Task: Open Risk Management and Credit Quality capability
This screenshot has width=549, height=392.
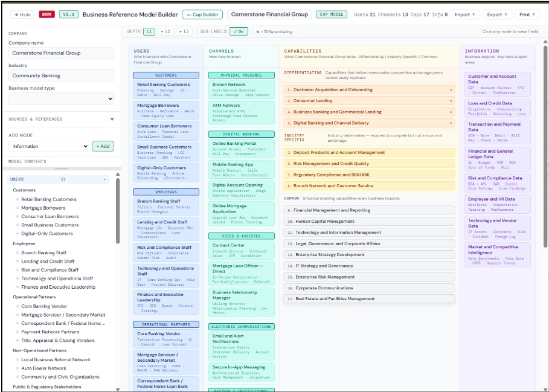Action: coord(369,164)
